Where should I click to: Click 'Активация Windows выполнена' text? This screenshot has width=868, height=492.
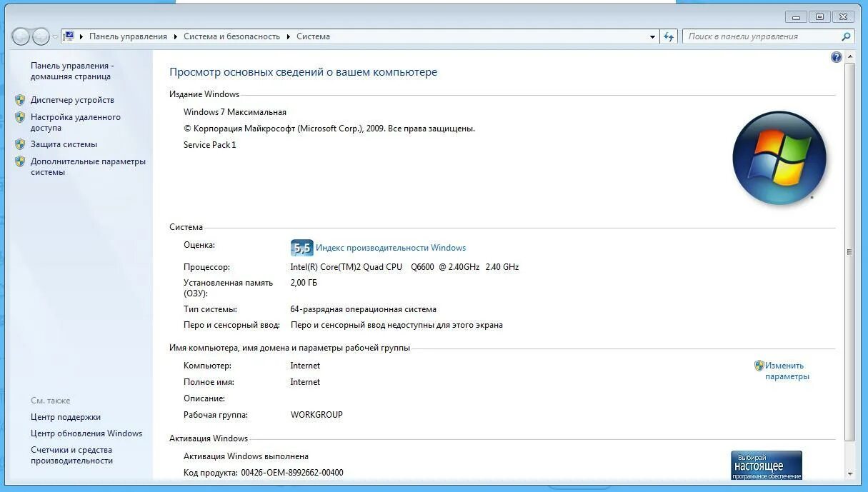pyautogui.click(x=246, y=456)
